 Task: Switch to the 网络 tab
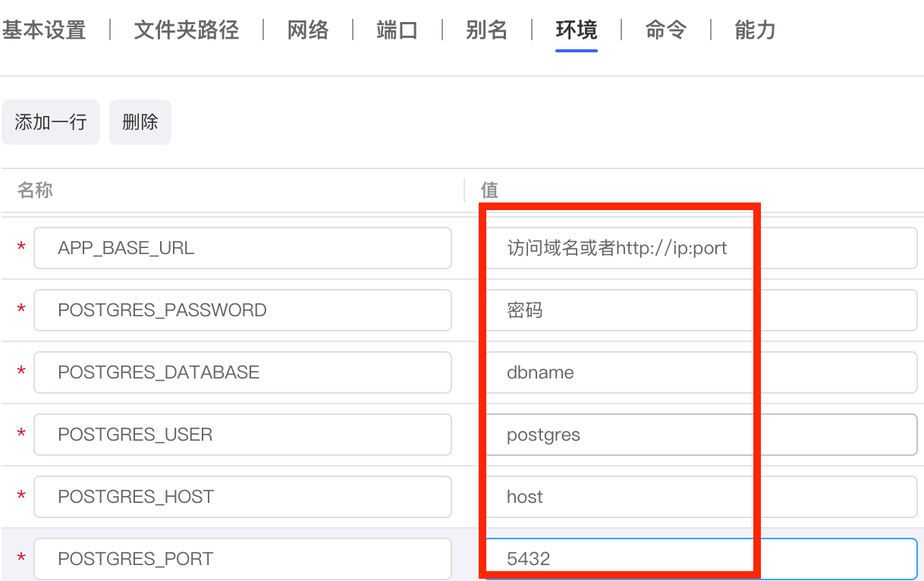[308, 30]
